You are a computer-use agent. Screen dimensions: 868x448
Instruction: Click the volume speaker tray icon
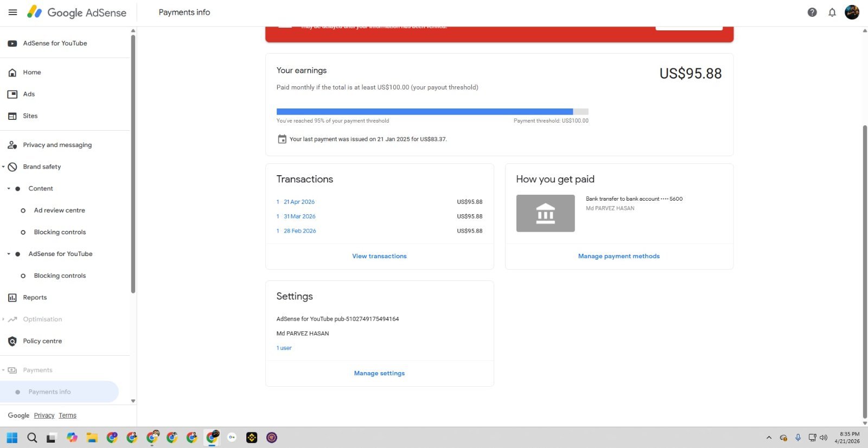(824, 438)
